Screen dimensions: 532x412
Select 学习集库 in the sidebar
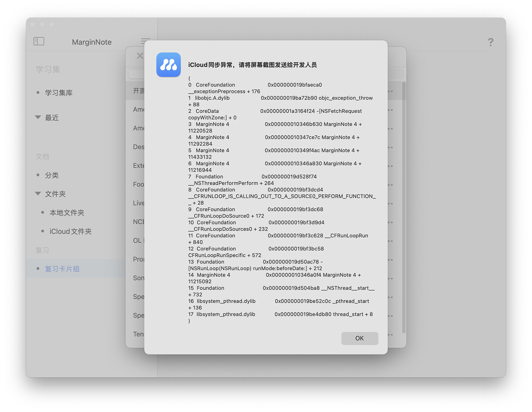tap(59, 93)
